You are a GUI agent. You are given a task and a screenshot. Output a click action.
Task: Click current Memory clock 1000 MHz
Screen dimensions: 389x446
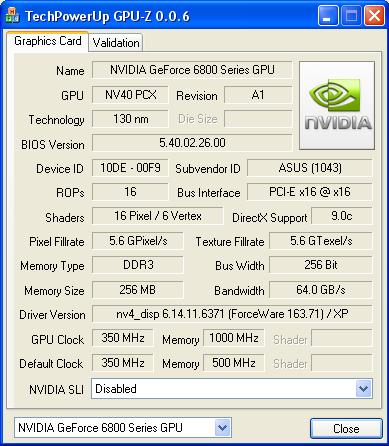[234, 338]
